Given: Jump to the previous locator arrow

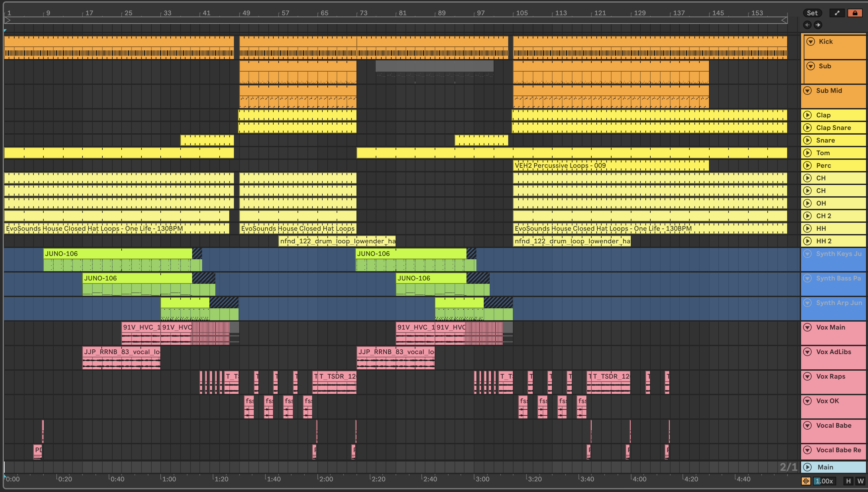Looking at the screenshot, I should (x=807, y=25).
